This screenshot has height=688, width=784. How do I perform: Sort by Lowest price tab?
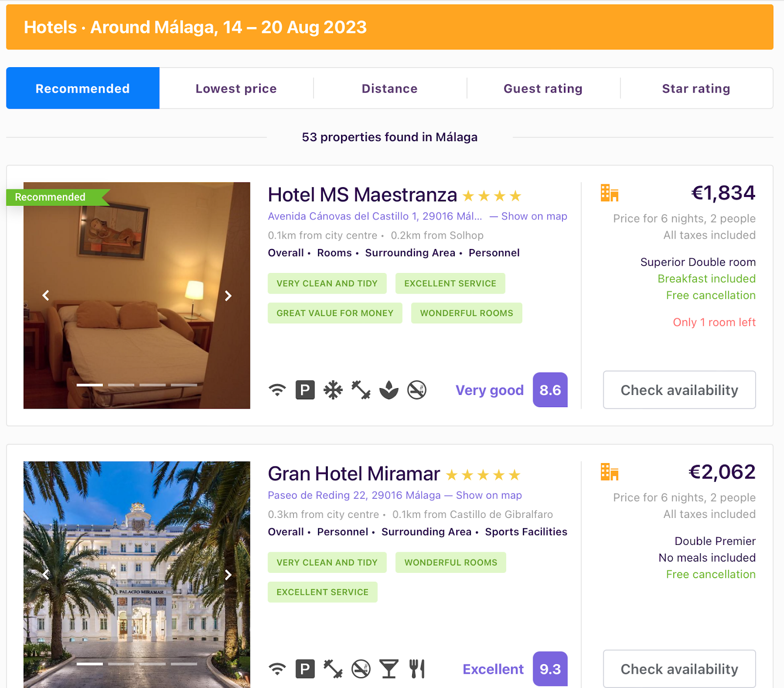click(236, 88)
